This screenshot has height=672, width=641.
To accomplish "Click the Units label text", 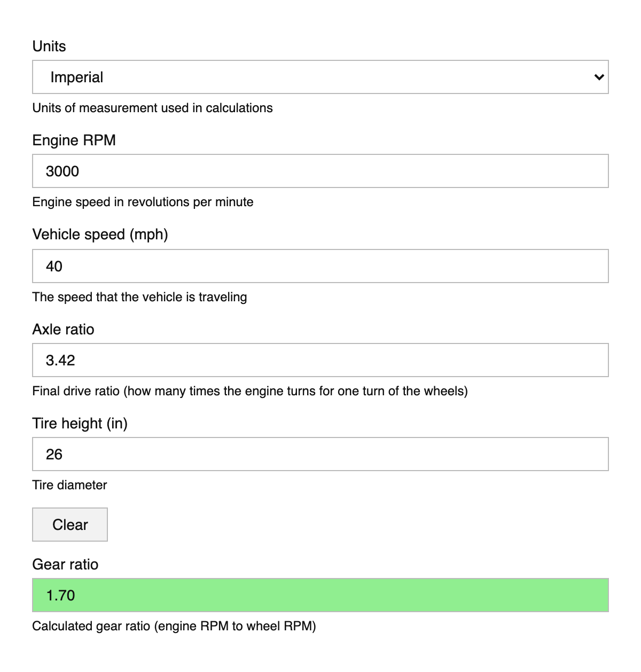I will [49, 46].
